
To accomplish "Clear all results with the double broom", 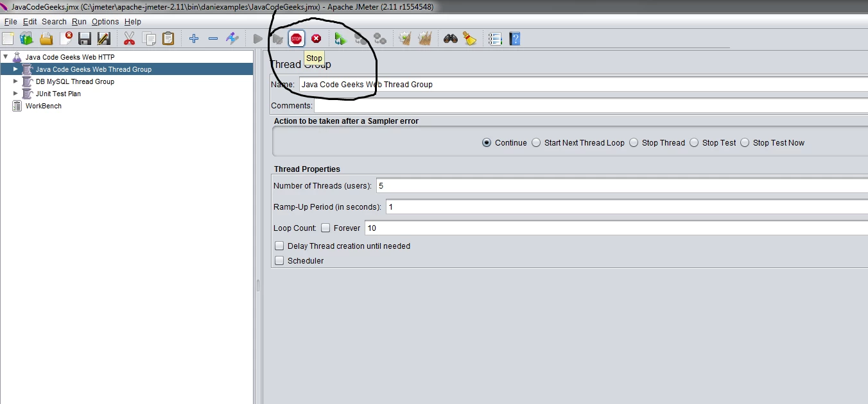I will click(424, 38).
